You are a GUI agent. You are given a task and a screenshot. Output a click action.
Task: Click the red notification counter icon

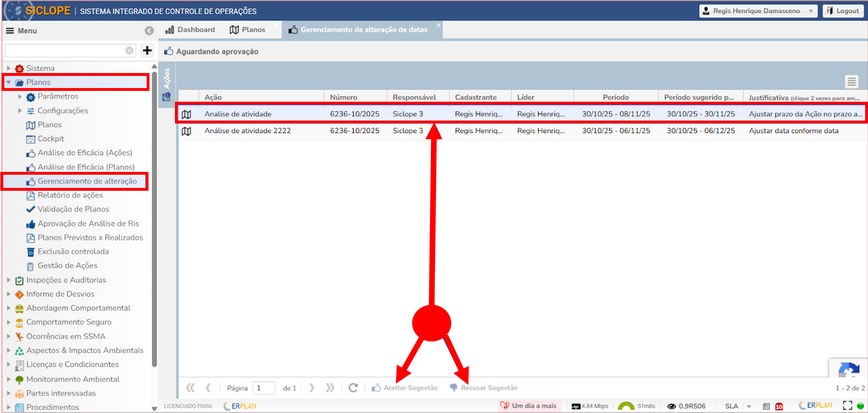pyautogui.click(x=779, y=406)
